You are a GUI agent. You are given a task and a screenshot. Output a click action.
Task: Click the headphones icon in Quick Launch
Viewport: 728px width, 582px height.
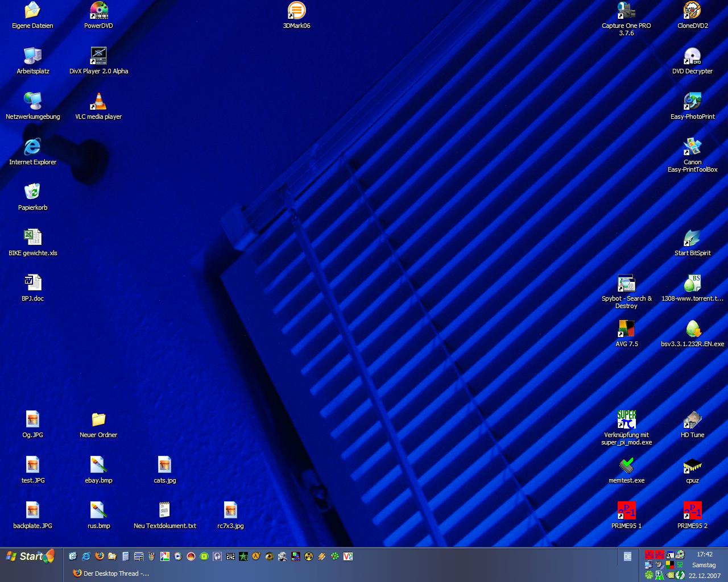(217, 556)
